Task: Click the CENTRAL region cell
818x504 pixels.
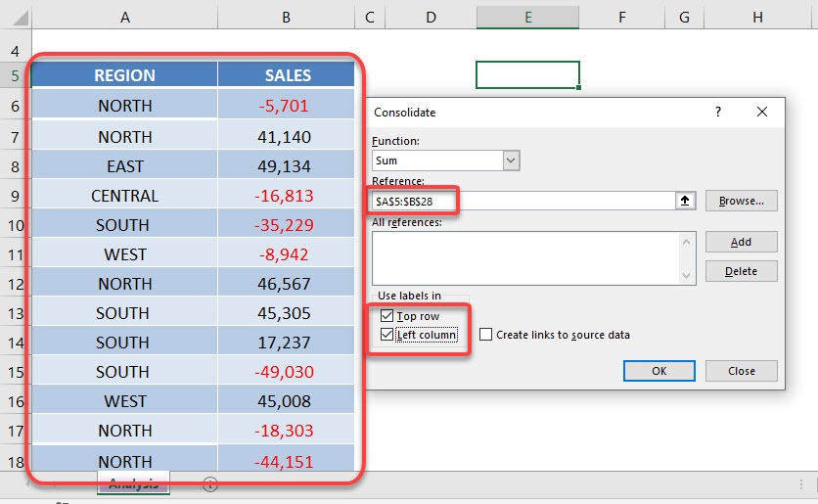Action: [124, 196]
